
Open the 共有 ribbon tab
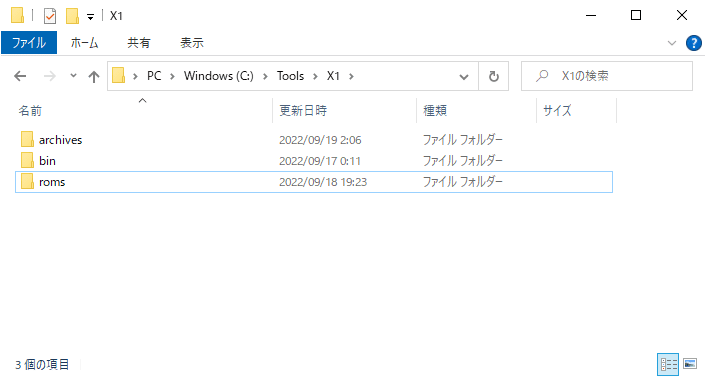point(139,43)
